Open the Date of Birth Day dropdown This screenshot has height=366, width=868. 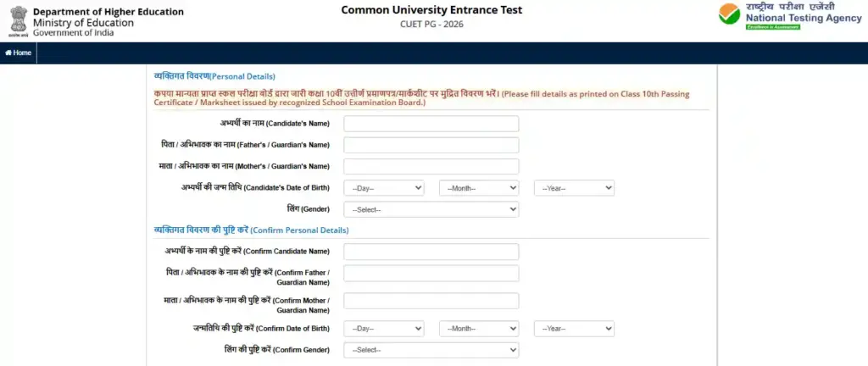(383, 188)
